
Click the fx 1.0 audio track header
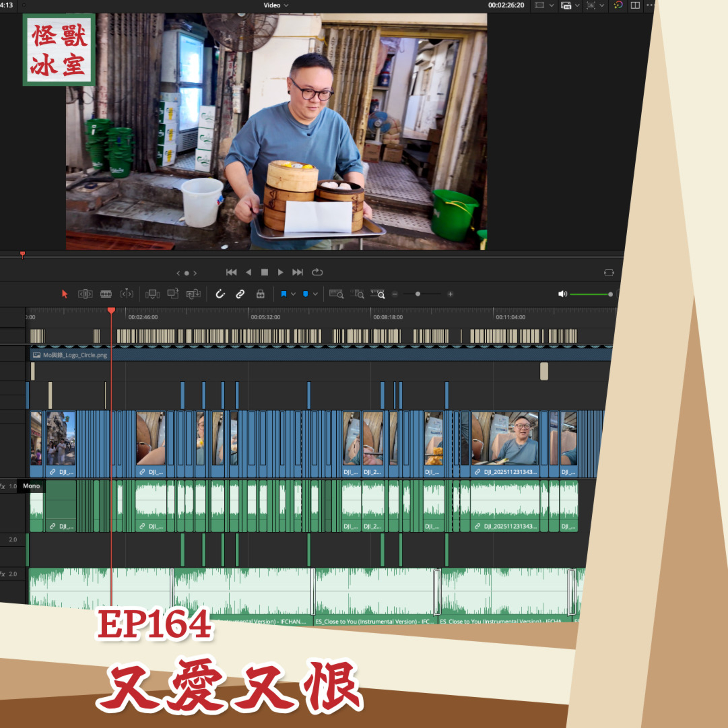(x=9, y=486)
